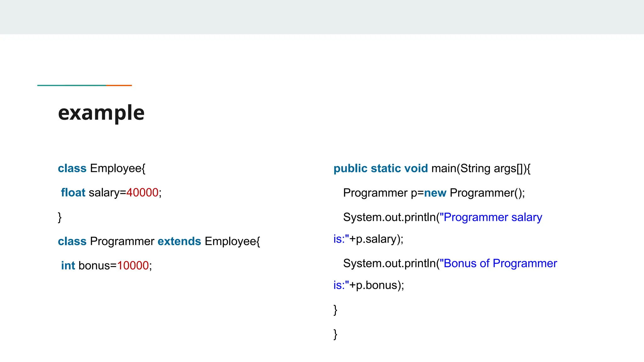Click 'Programmer p=new Programmer();' line
Viewport: 644px width, 362px height.
434,193
